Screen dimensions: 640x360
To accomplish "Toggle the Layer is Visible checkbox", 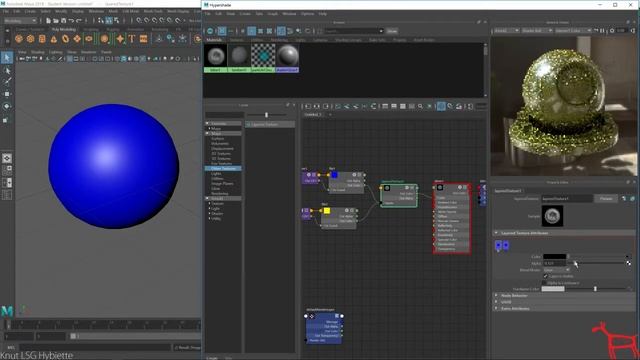I will point(545,276).
